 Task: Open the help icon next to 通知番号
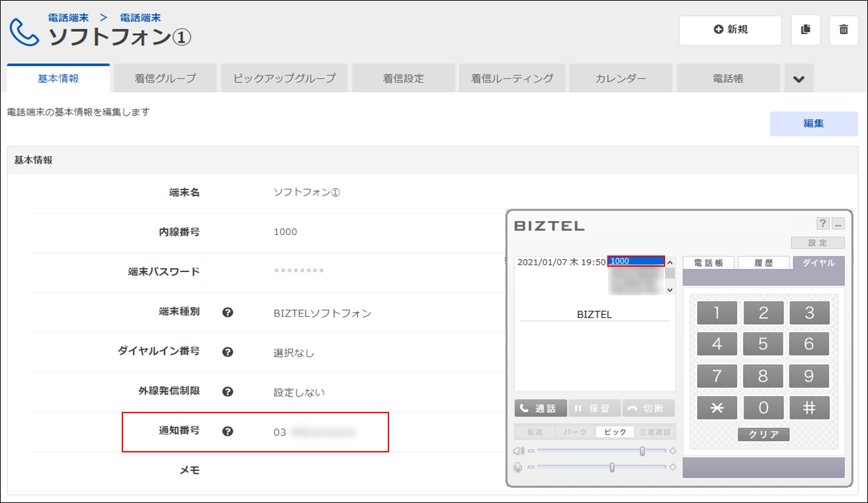tap(227, 431)
